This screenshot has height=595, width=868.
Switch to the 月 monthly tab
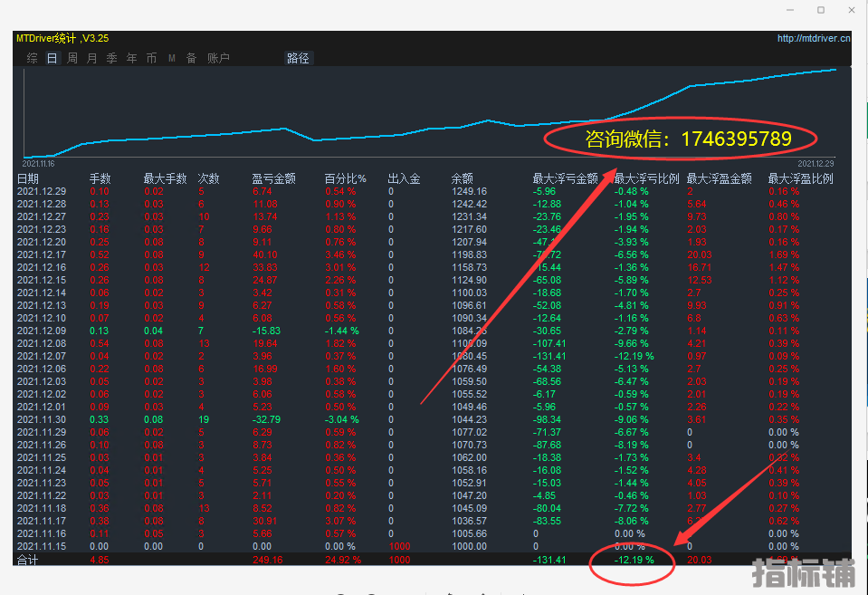point(92,58)
